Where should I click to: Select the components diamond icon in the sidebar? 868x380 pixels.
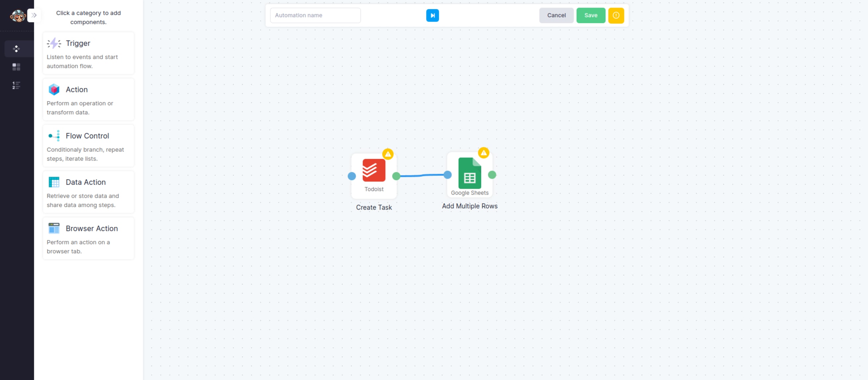[16, 49]
